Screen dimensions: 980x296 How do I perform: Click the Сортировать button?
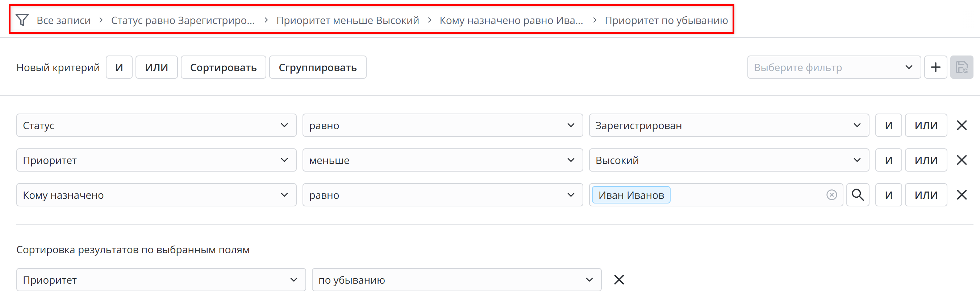[223, 67]
